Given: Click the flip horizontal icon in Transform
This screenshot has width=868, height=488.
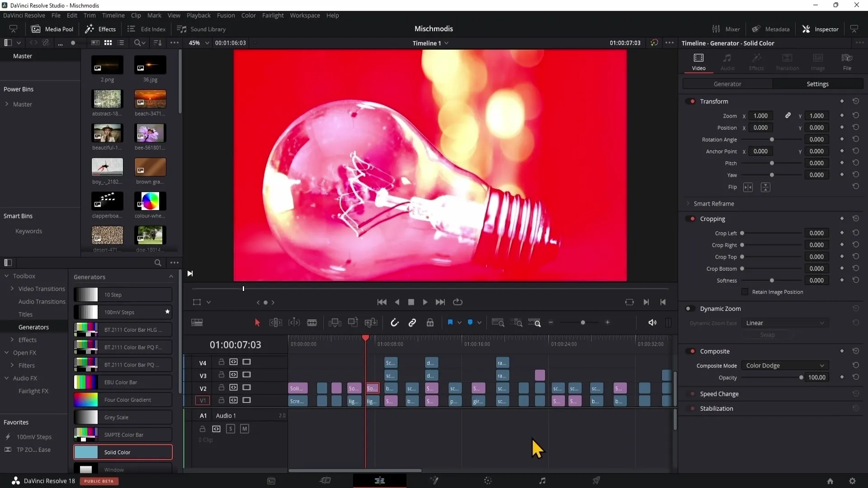Looking at the screenshot, I should pyautogui.click(x=748, y=187).
